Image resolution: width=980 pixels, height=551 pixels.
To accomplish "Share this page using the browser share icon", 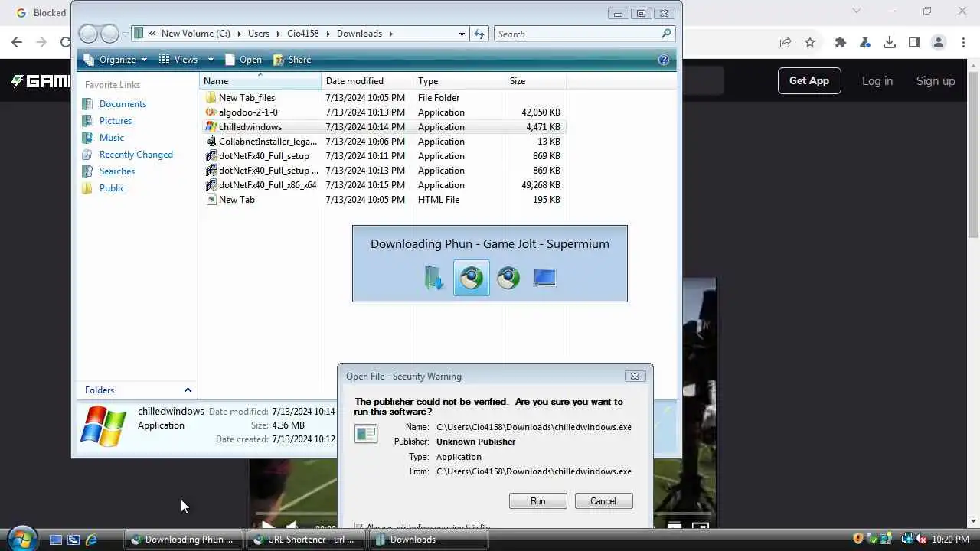I will coord(786,43).
